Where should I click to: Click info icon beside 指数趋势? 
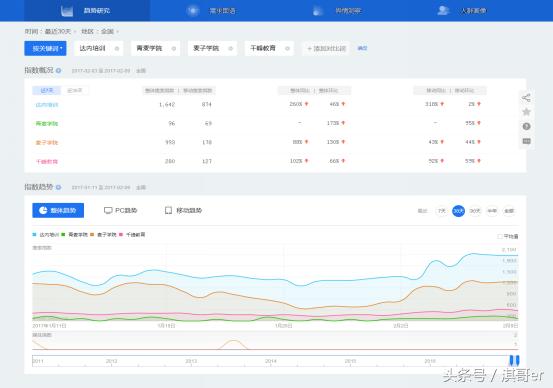59,187
